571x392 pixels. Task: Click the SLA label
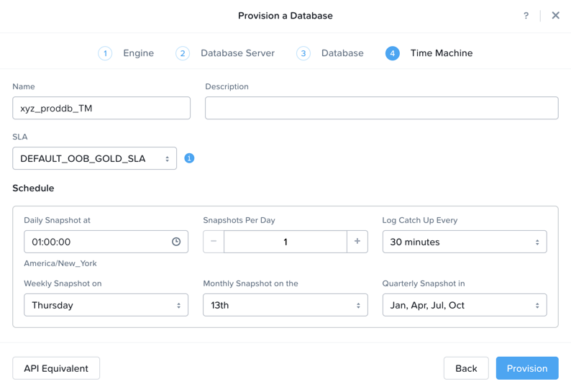(20, 137)
